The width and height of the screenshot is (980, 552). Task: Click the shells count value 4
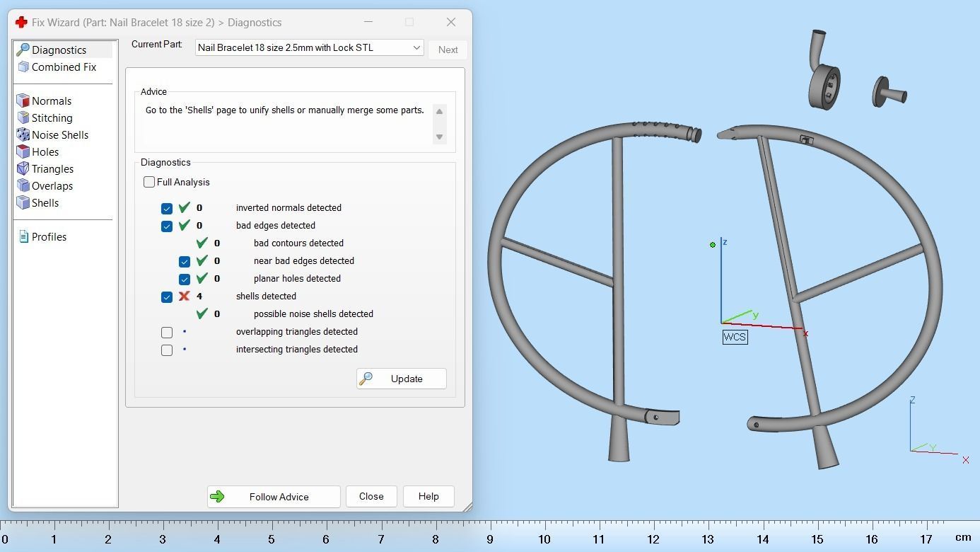pyautogui.click(x=199, y=296)
